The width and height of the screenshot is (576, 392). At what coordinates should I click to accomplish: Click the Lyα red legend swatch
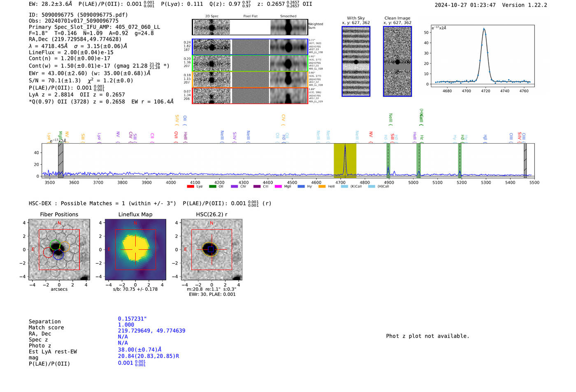pos(190,186)
